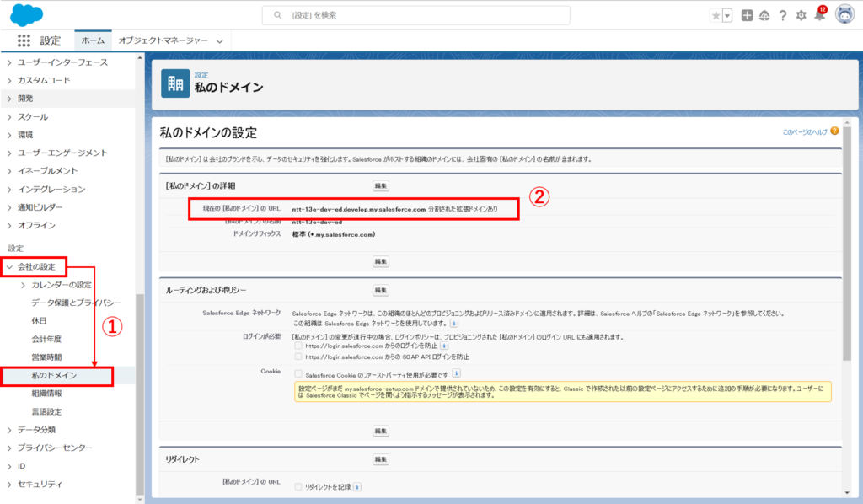Open データ保護とプライバシー in sidebar
This screenshot has width=863, height=504.
[x=76, y=303]
